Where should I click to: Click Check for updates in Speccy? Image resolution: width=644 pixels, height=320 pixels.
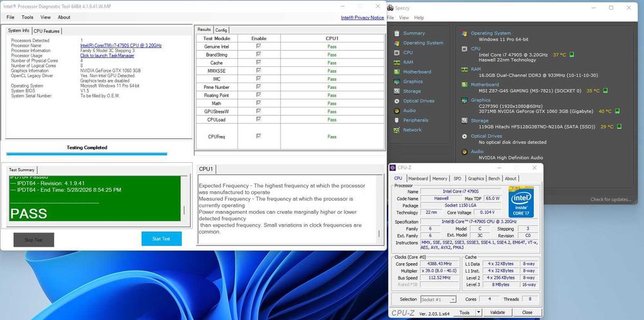point(611,200)
